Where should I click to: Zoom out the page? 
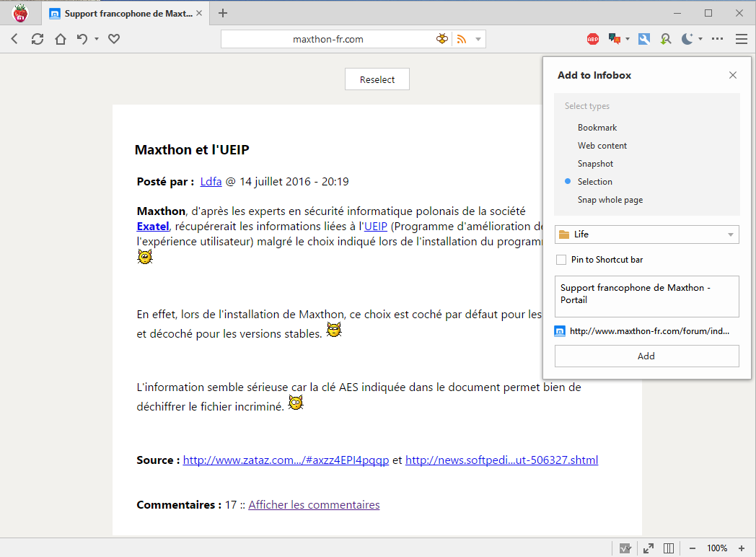click(693, 548)
